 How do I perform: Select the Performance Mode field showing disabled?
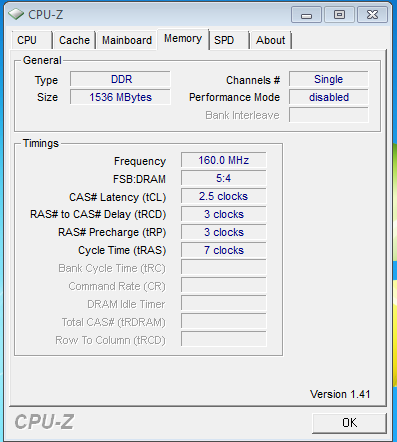click(329, 97)
